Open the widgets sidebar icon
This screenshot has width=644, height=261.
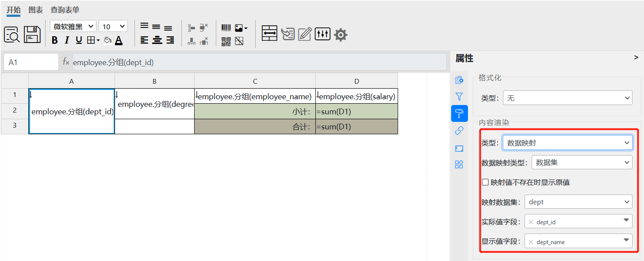tap(459, 165)
